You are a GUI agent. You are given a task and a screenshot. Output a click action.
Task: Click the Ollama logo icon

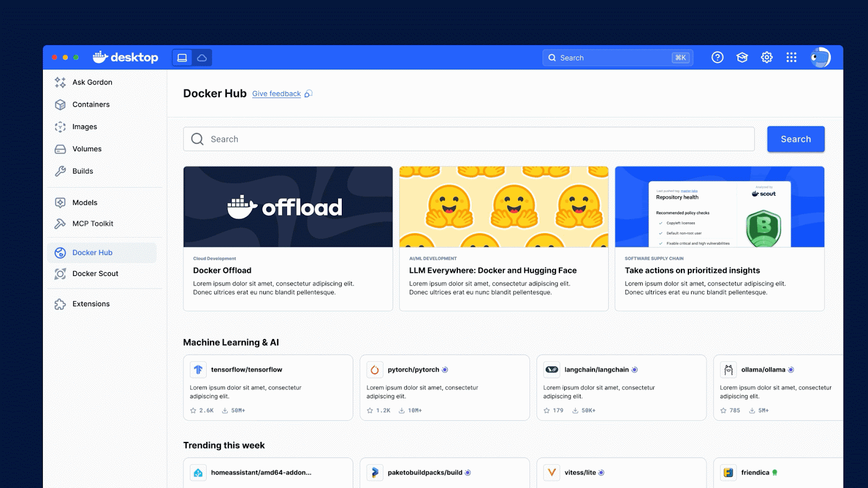tap(729, 370)
